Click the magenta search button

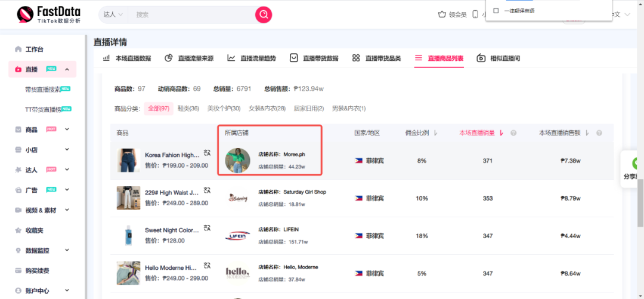point(264,15)
